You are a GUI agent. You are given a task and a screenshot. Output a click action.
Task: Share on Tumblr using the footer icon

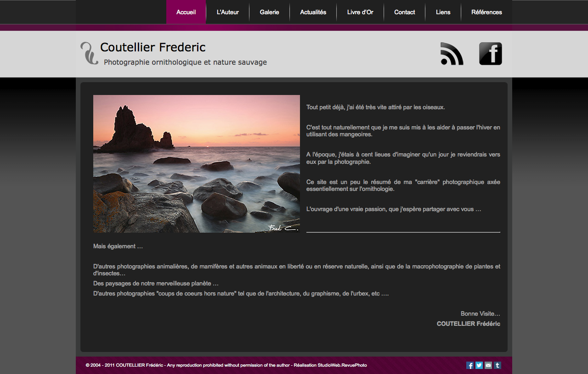[498, 365]
